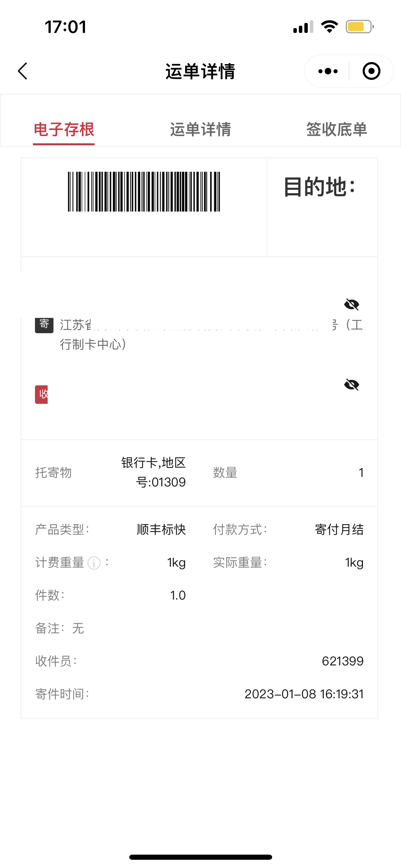This screenshot has width=401, height=868.
Task: Click the shipping time 2023-01-08 16:19:31
Action: point(304,694)
